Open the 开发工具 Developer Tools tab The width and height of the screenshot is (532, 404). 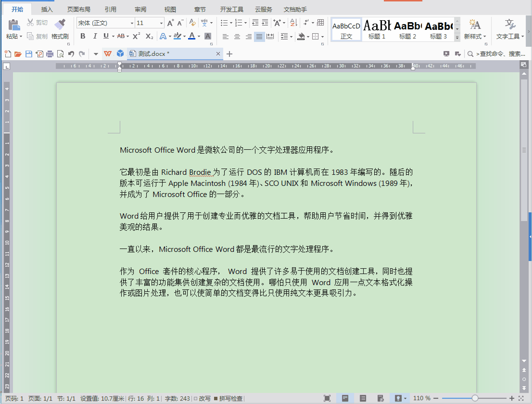232,9
